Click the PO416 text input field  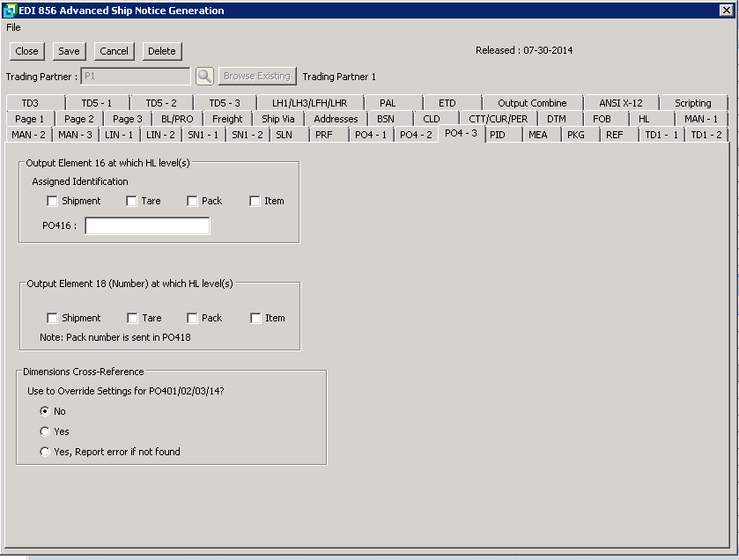[147, 226]
